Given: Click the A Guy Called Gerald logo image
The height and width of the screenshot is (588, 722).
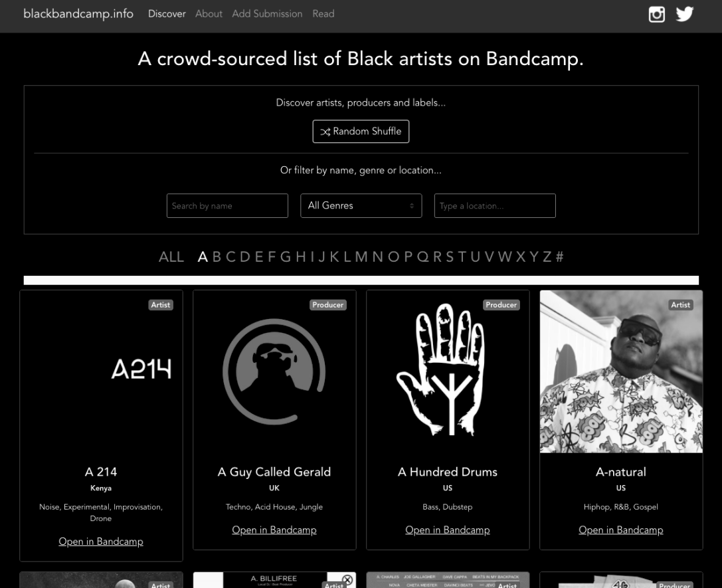Looking at the screenshot, I should [274, 371].
